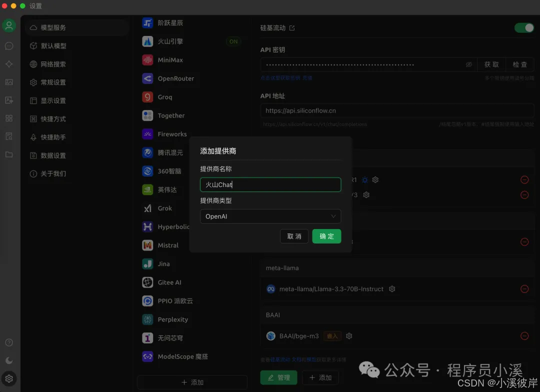Click the 提供商名称 input field

tap(270, 184)
